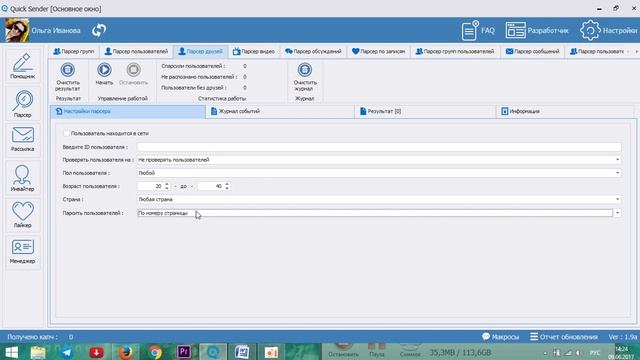640x360 pixels.
Task: Click Ольга Иванова profile avatar
Action: click(x=17, y=30)
